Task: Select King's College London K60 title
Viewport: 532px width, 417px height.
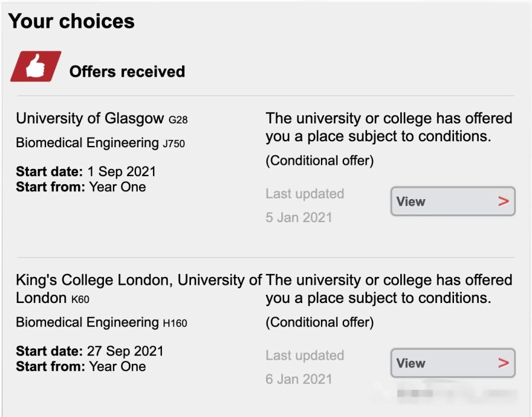Action: [138, 289]
